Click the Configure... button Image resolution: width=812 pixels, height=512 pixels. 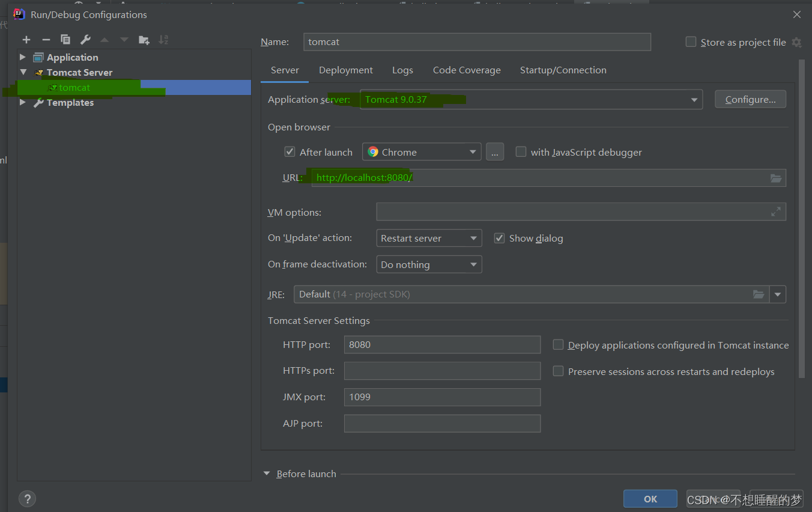[750, 100]
